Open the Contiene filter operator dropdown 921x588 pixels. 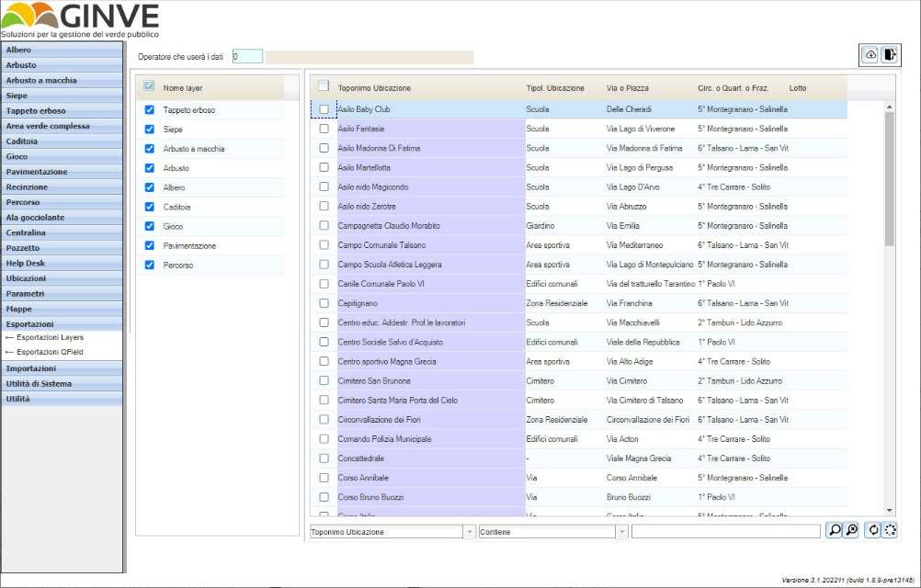click(x=621, y=532)
